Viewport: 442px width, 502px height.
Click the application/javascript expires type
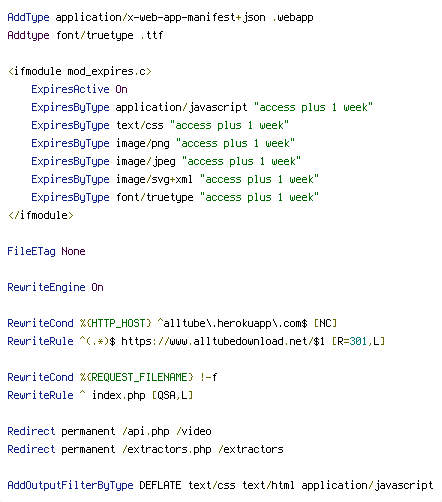[181, 107]
